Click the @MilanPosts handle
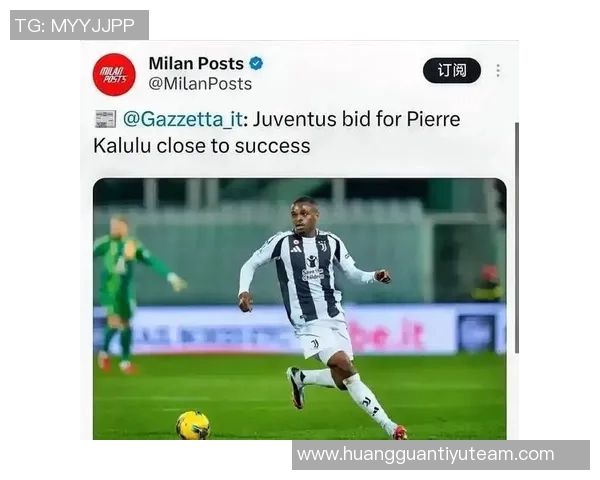 200,84
